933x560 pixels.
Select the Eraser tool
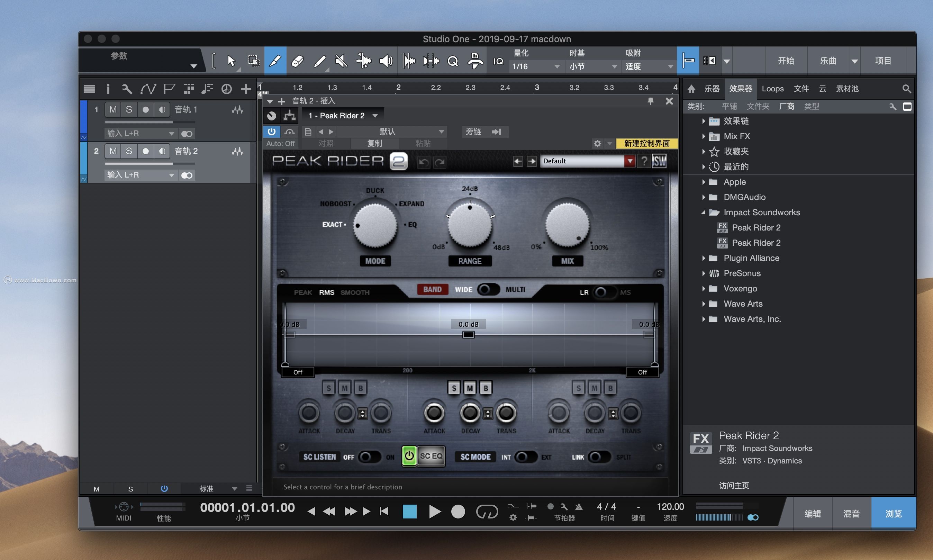point(297,61)
